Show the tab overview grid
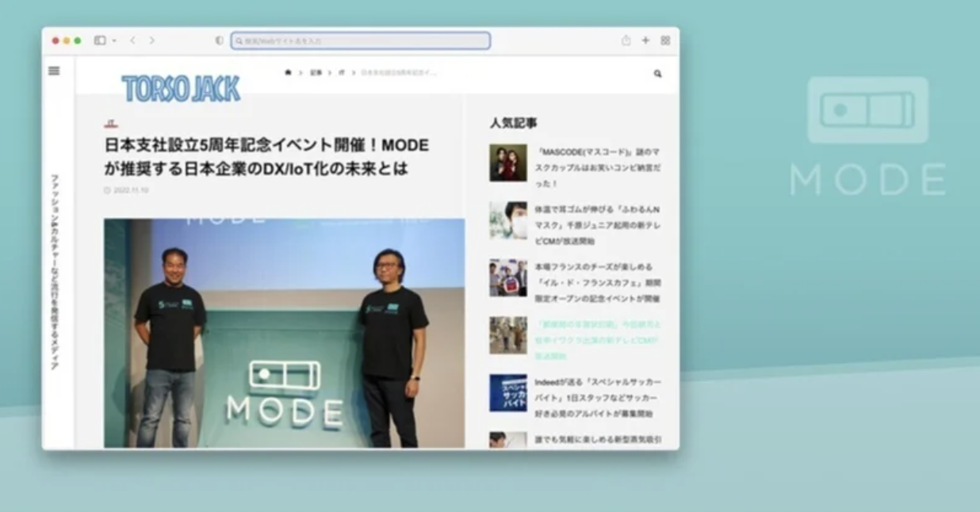 click(x=665, y=40)
